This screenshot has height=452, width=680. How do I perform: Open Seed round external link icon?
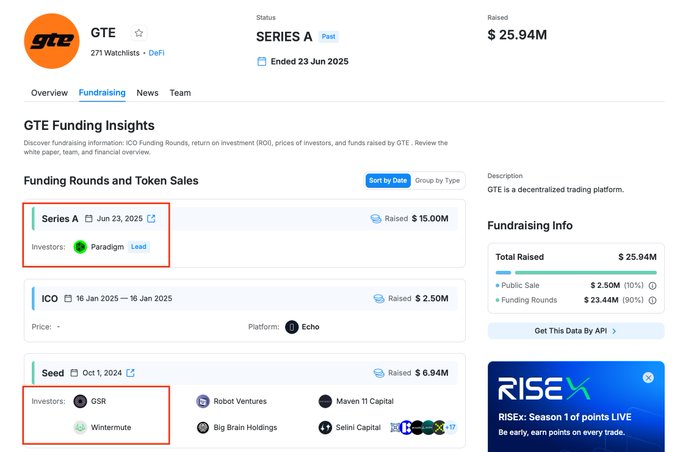click(x=130, y=373)
